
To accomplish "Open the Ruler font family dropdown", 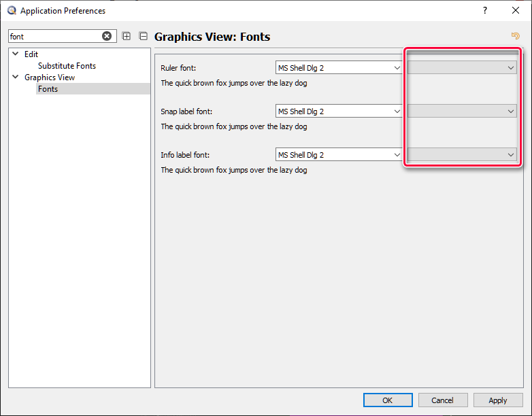I will pos(339,68).
